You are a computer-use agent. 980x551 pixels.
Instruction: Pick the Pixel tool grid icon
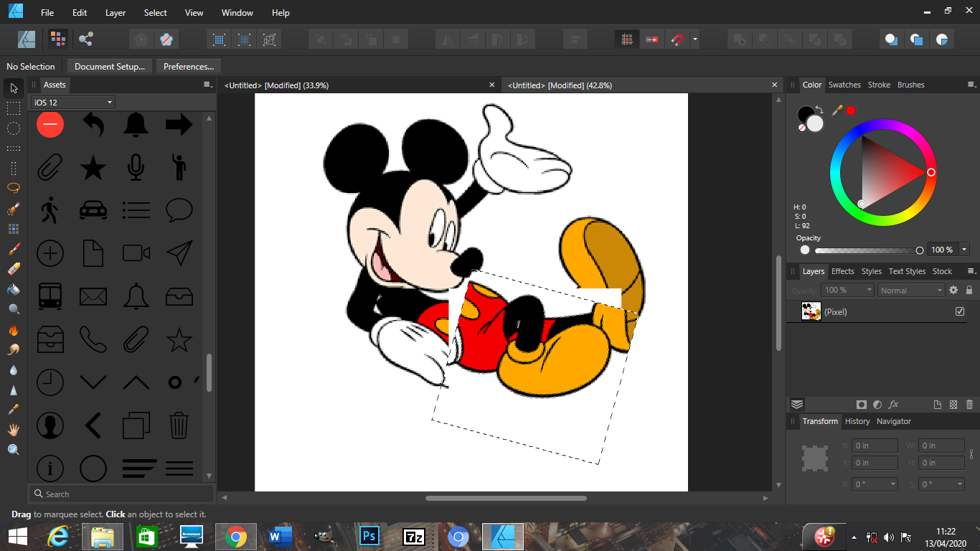coord(14,229)
